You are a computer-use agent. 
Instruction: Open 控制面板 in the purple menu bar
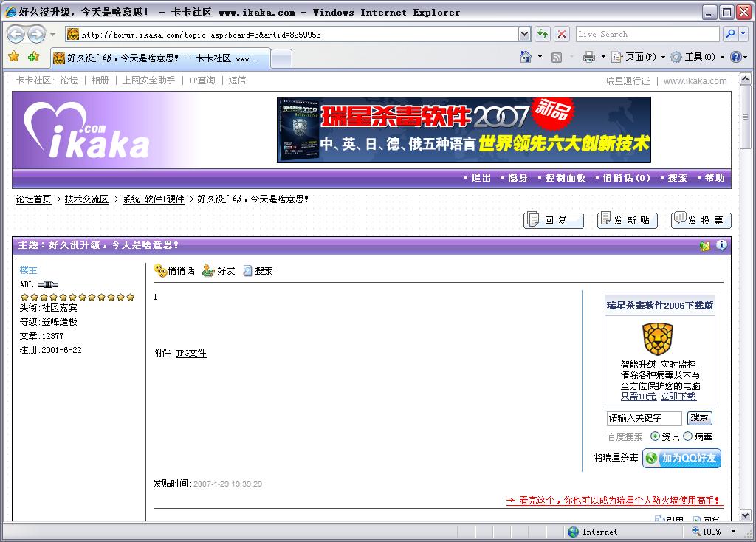[x=565, y=178]
